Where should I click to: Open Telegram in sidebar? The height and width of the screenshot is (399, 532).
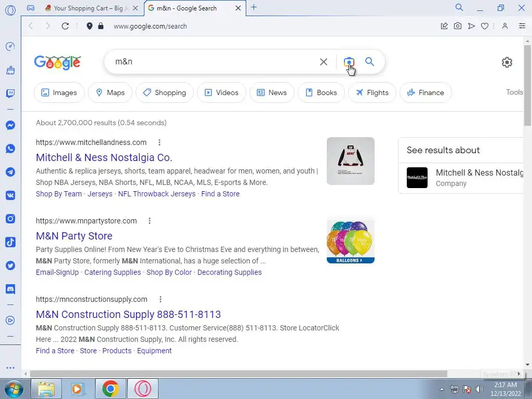(10, 172)
